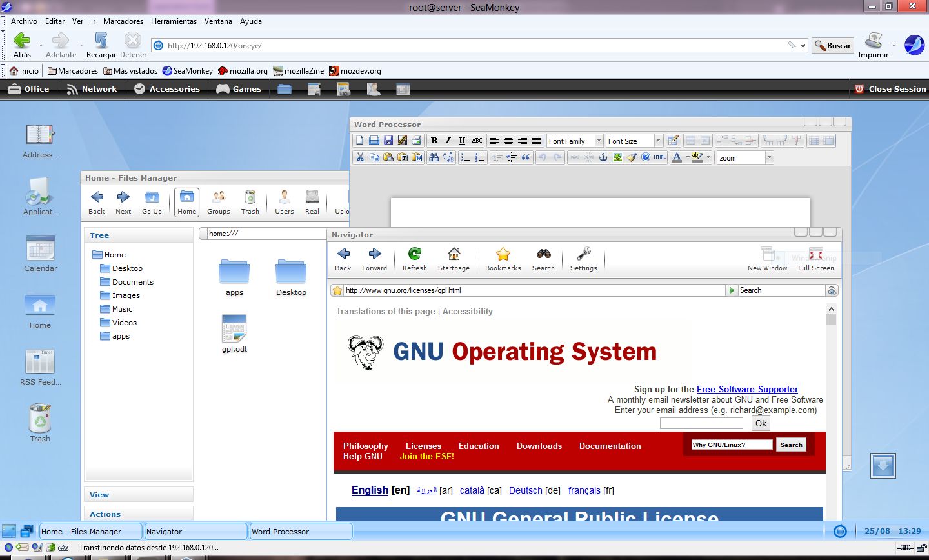Enable strikethrough formatting
The image size is (929, 560).
pos(475,141)
